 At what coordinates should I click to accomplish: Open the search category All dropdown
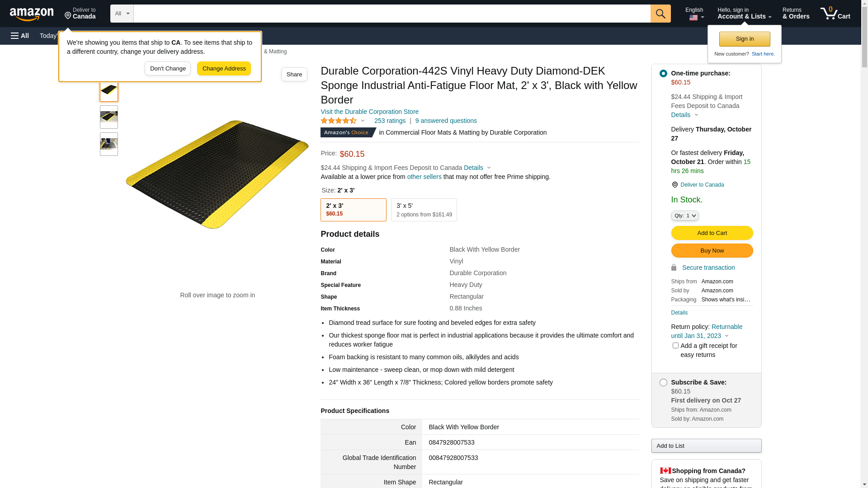pos(122,14)
